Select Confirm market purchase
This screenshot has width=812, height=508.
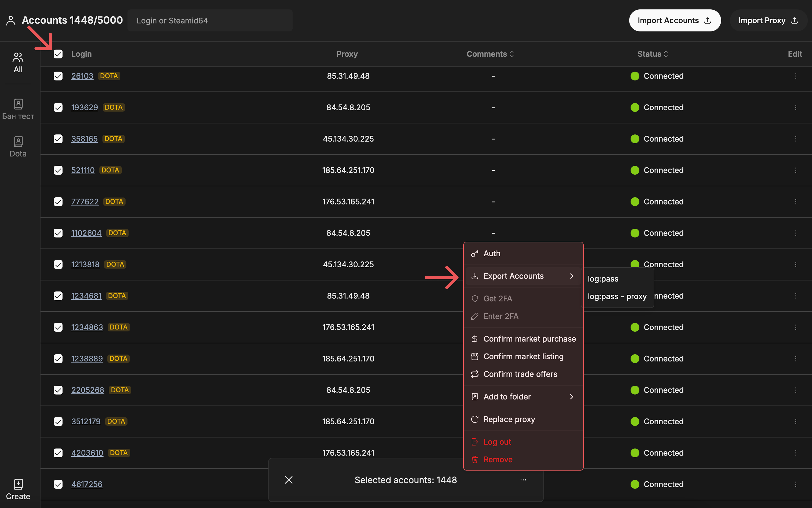pos(523,339)
